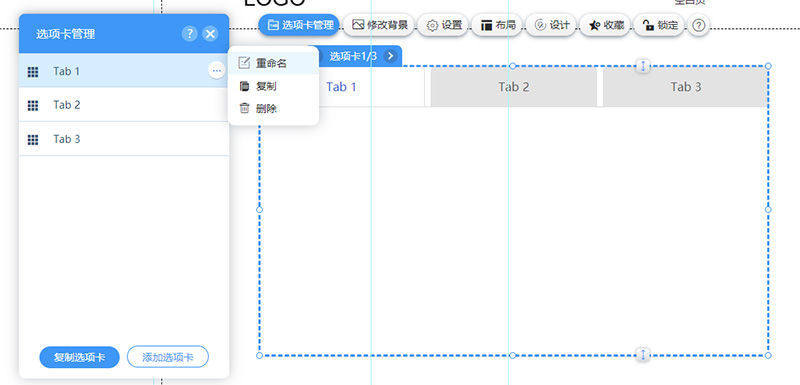Open the 设计 design toolbar item
The image size is (800, 385).
552,25
